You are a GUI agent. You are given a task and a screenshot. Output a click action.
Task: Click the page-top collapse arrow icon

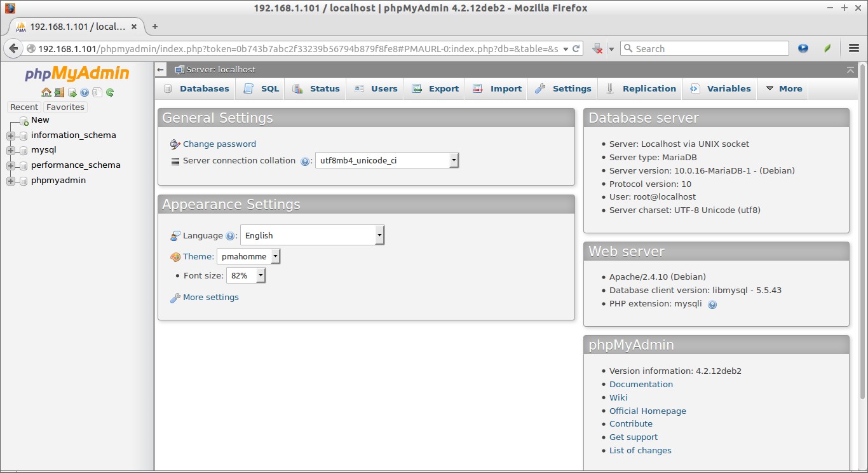point(851,69)
